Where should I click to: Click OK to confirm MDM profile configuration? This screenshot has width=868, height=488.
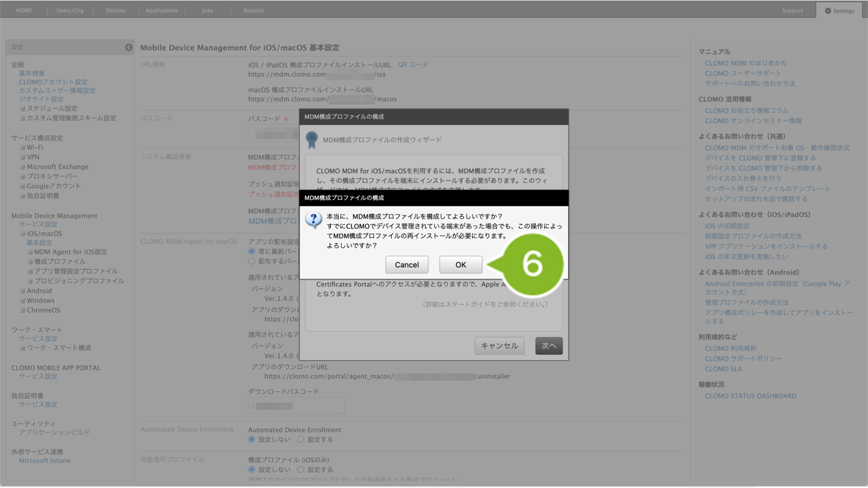tap(460, 264)
